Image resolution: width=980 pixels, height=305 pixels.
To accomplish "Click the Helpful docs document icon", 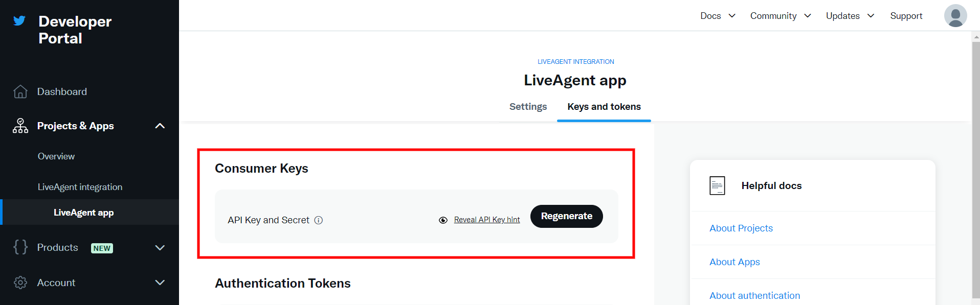I will pos(717,185).
